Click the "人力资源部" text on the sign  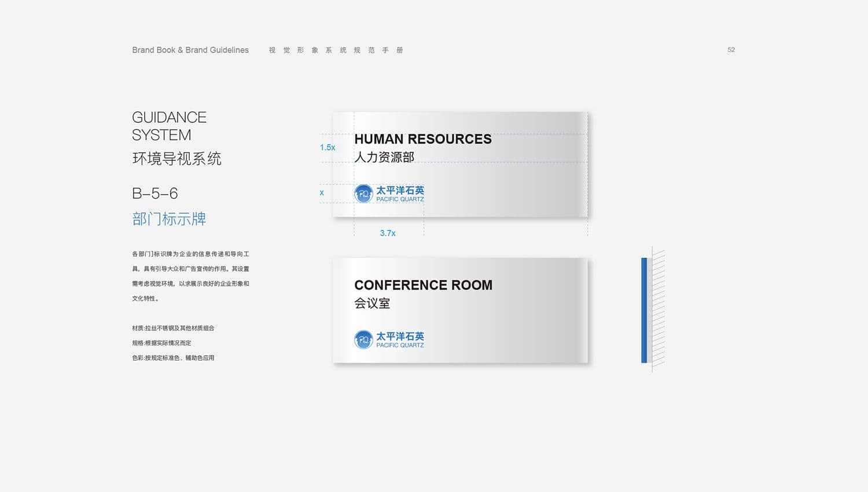[384, 157]
